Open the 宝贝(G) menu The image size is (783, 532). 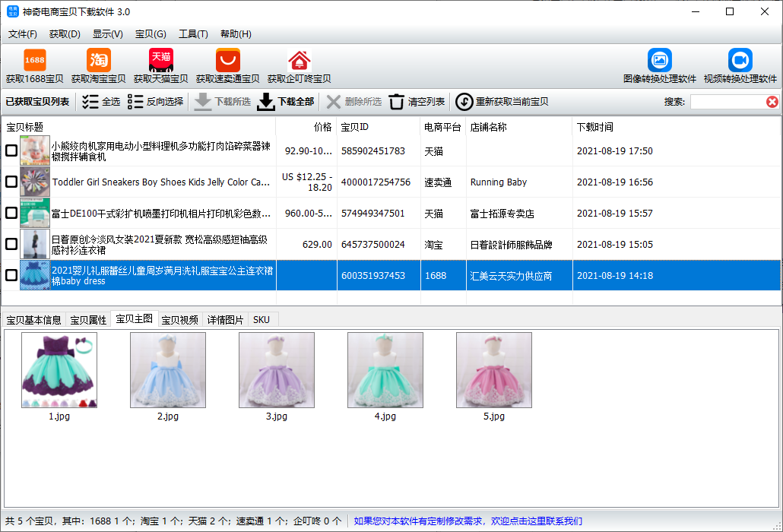pos(151,34)
